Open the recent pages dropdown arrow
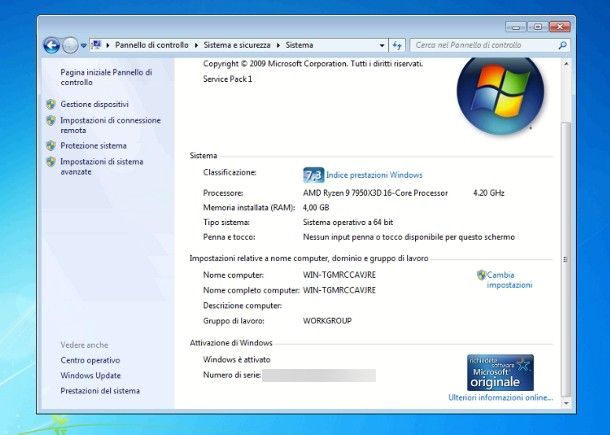 pyautogui.click(x=83, y=46)
